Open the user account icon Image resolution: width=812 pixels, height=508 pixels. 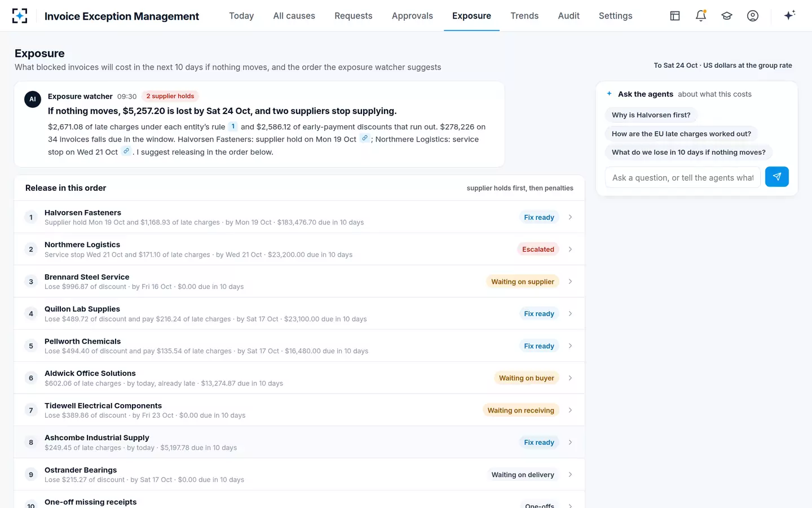pos(753,16)
